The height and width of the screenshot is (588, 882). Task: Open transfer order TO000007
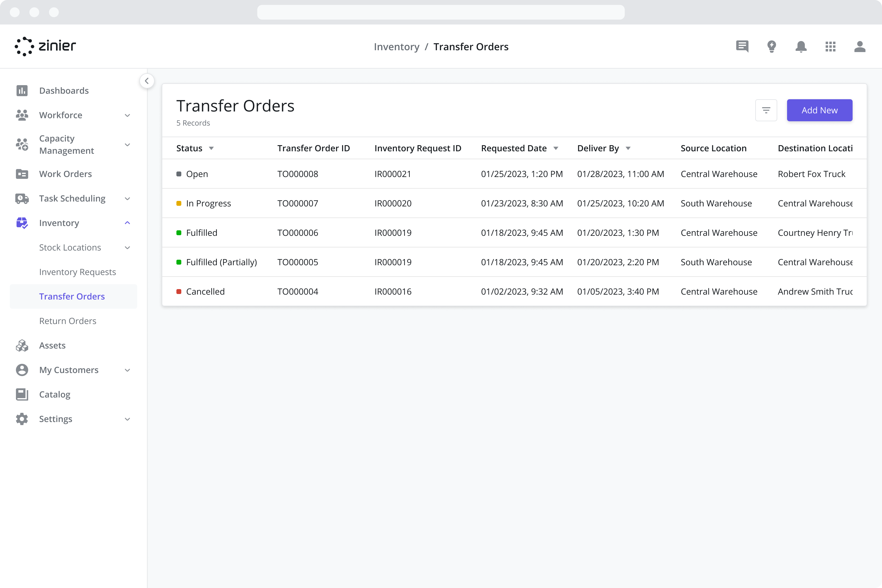click(298, 203)
